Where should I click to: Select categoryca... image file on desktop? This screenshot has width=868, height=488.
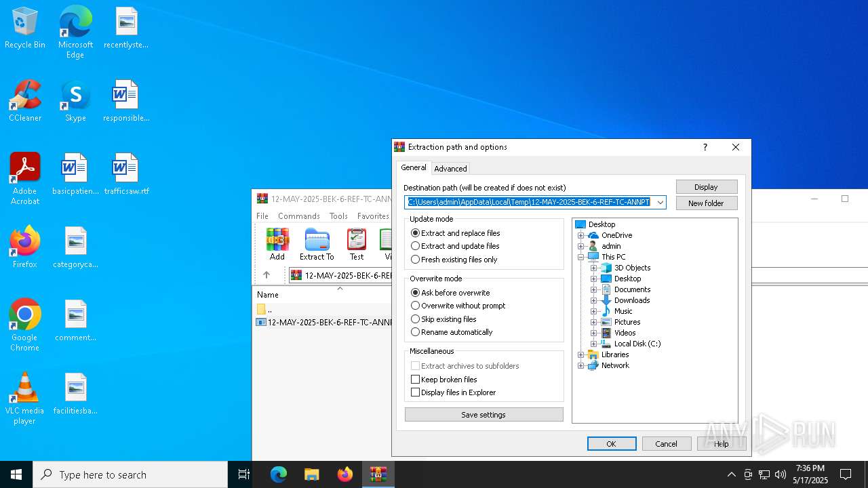pyautogui.click(x=75, y=247)
